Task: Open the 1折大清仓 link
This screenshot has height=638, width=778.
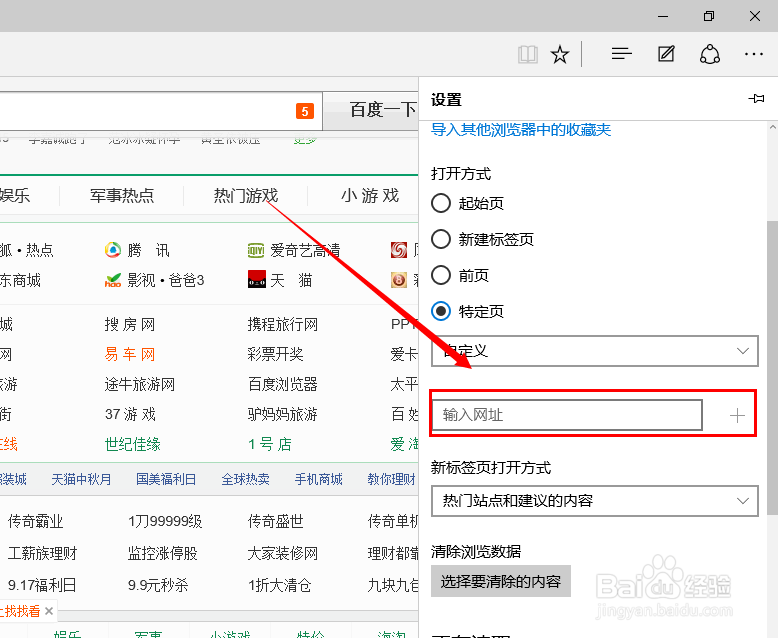Action: [x=279, y=585]
